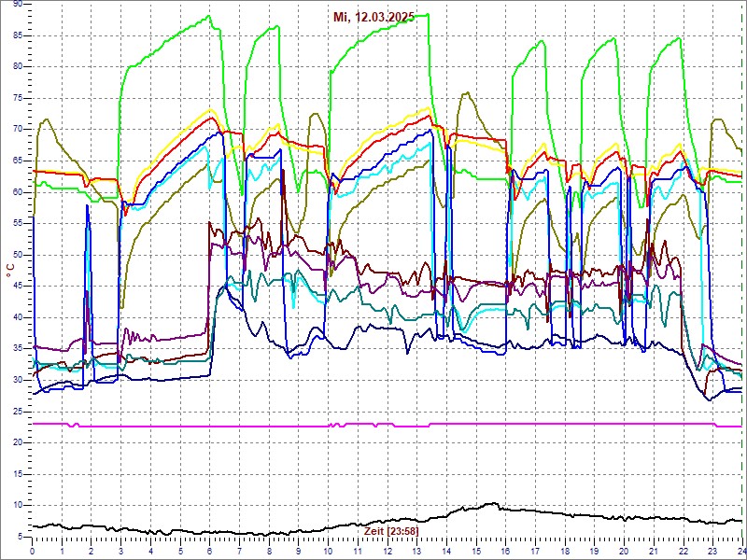Select the 70 value on the temperature axis

17,130
